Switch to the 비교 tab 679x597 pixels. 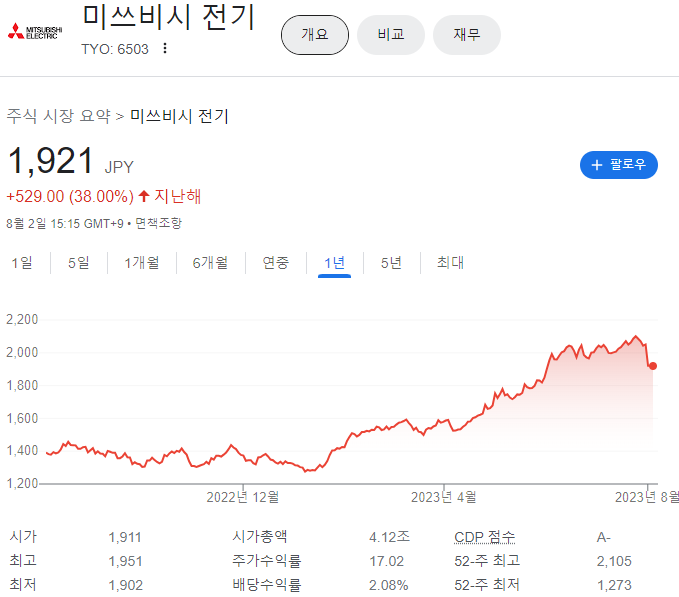[x=391, y=35]
